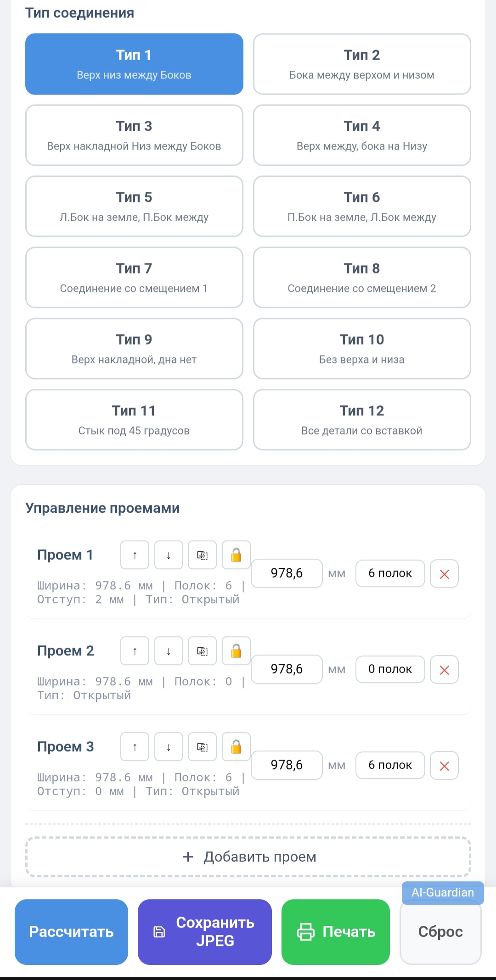Choose Тип 11 Стык под 45 градусов
This screenshot has height=980, width=496.
tap(134, 420)
